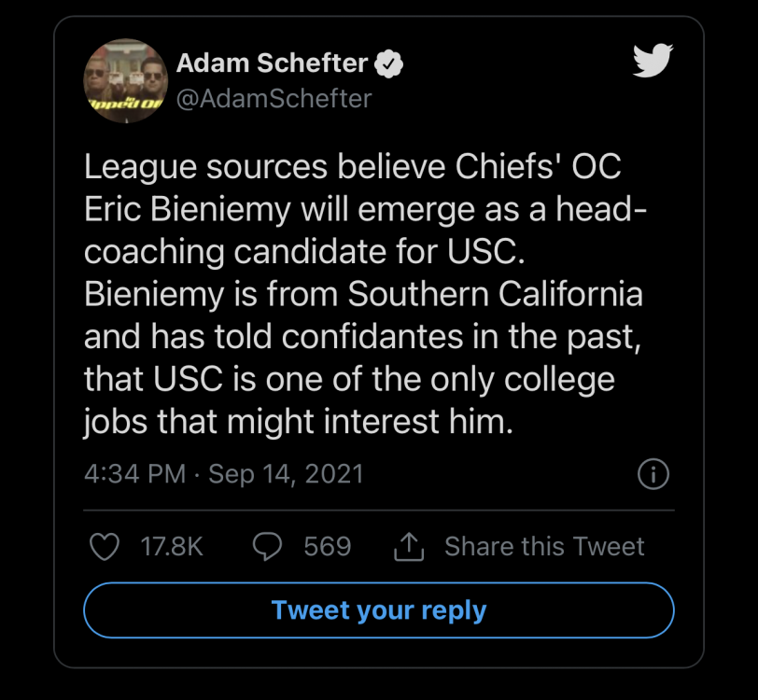Click the verified badge beside Adam Schefter
This screenshot has height=700, width=758.
tap(390, 64)
